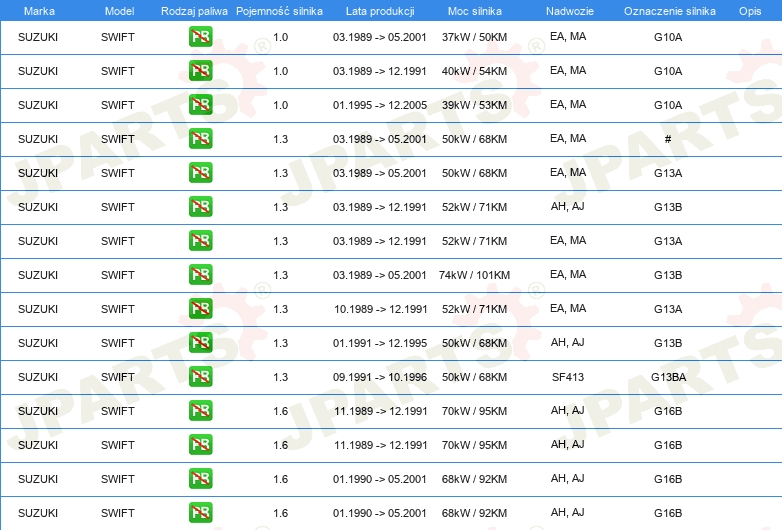Viewport: 782px width, 530px height.
Task: Click G13A in the 10.1989 -> 12.1991 row
Action: pyautogui.click(x=668, y=309)
